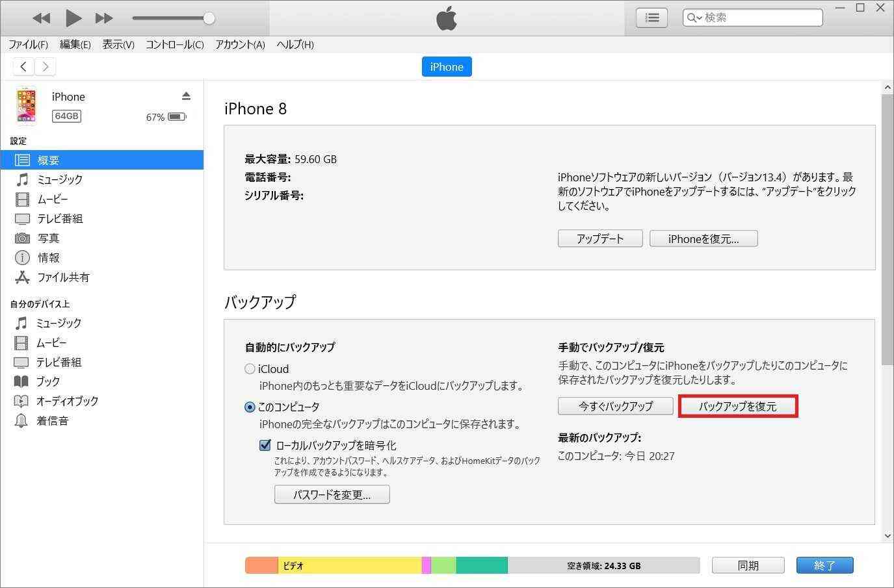Screen dimensions: 894x588
Task: Toggle ローカルバックアップを暗号化 checkbox
Action: click(x=265, y=445)
